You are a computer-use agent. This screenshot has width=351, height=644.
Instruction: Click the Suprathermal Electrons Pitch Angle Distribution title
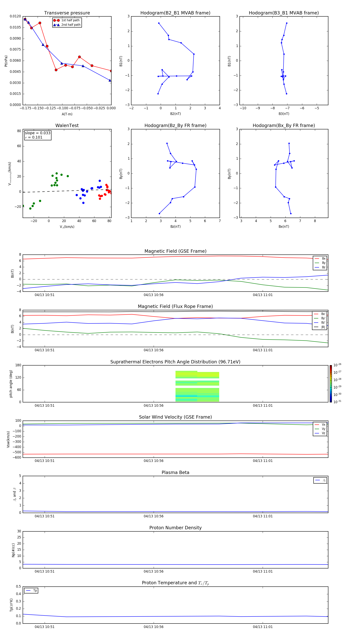coord(175,362)
